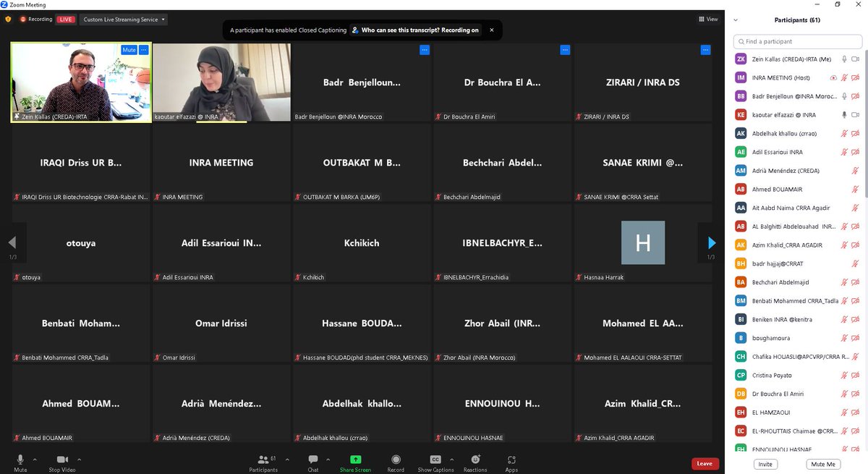This screenshot has width=868, height=474.
Task: Click kaoutar elfazazi microphone icon in list
Action: pos(844,114)
